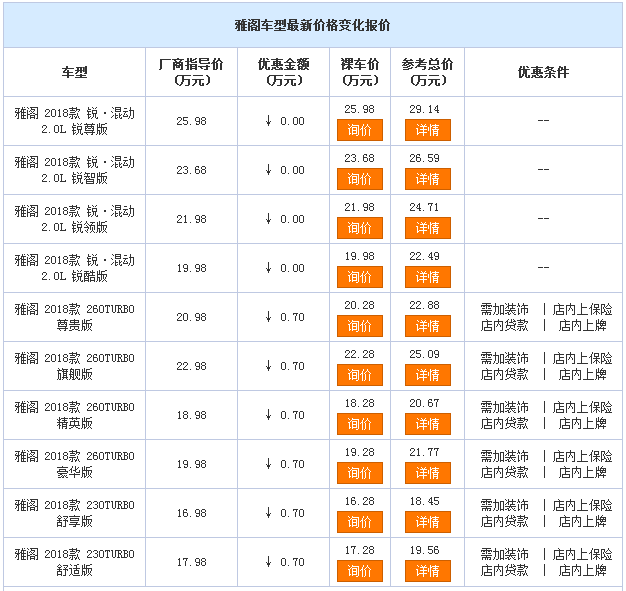Click 询价 for 锐酷版 hybrid row
This screenshot has height=591, width=626.
tap(360, 277)
